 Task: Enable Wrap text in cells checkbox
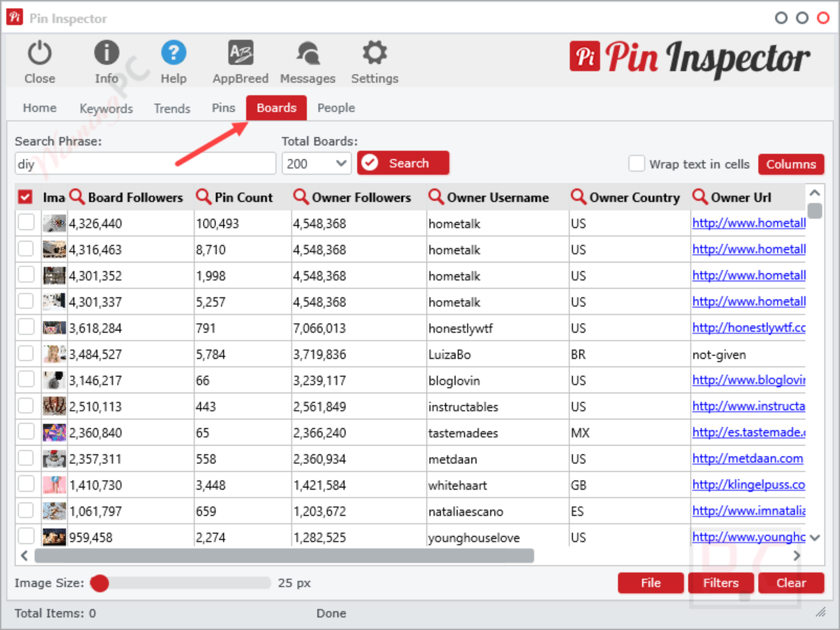636,164
